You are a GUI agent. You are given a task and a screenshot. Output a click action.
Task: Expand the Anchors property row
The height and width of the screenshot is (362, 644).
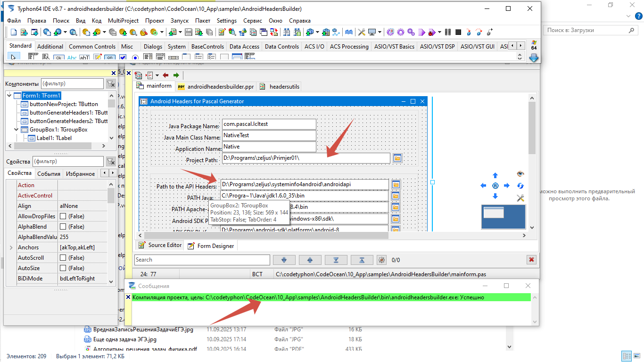click(x=11, y=247)
